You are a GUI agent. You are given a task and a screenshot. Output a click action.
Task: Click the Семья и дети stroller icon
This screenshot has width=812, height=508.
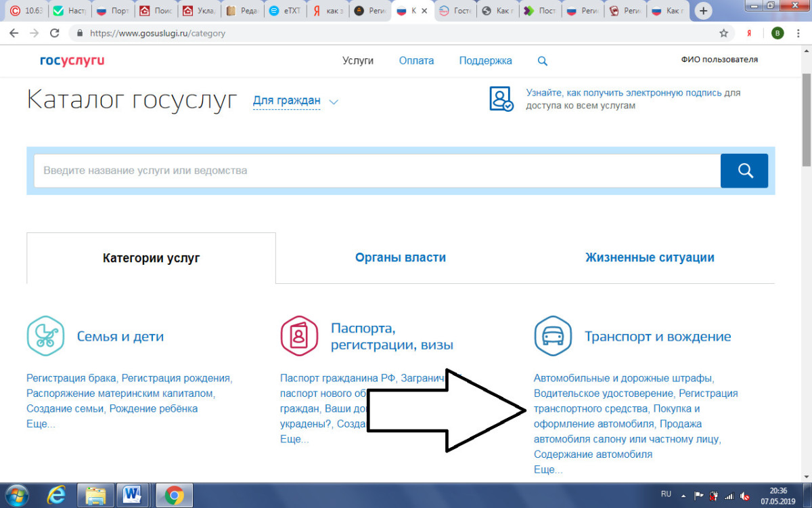point(45,336)
